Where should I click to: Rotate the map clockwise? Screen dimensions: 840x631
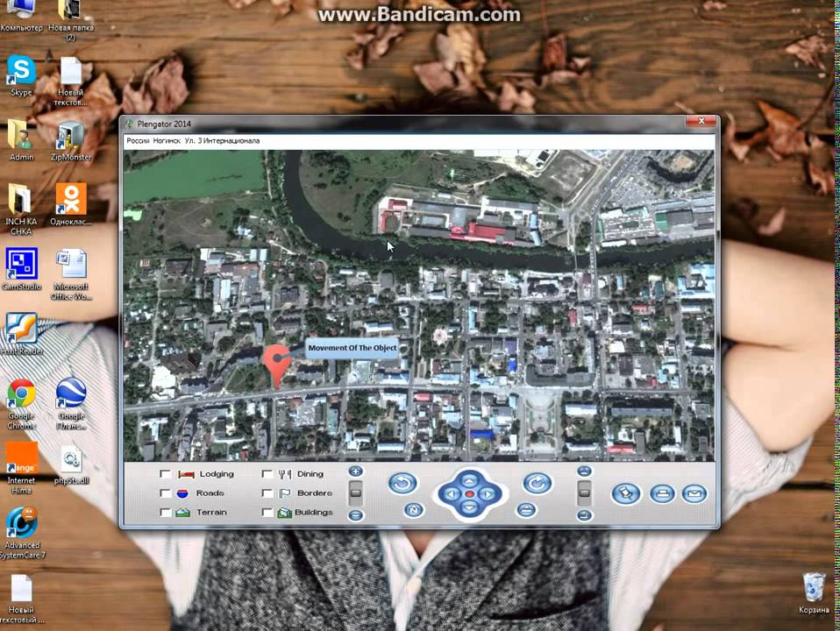tap(537, 484)
